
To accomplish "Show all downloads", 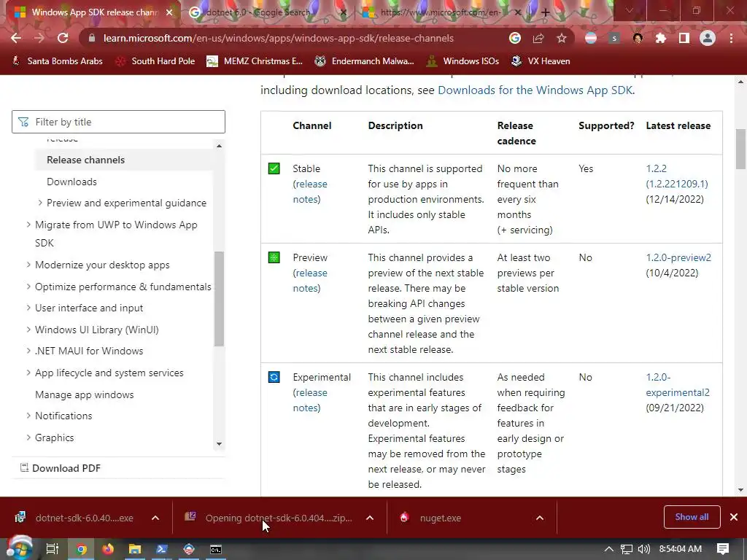I will [x=692, y=517].
